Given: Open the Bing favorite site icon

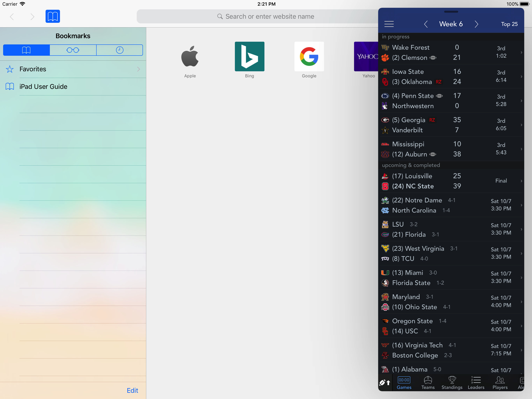Looking at the screenshot, I should [249, 56].
